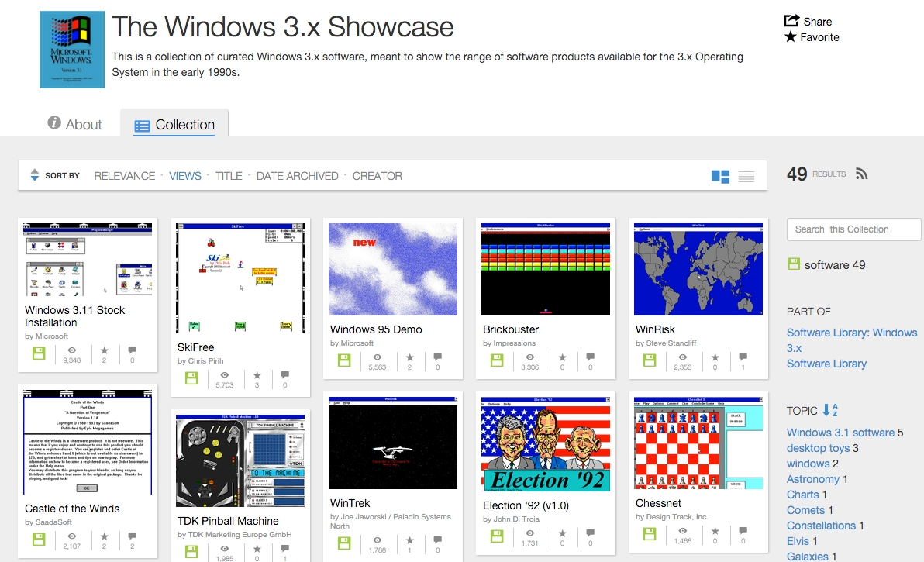Open the Election '92 thumbnail
Viewport: 924px width, 562px height.
(546, 444)
